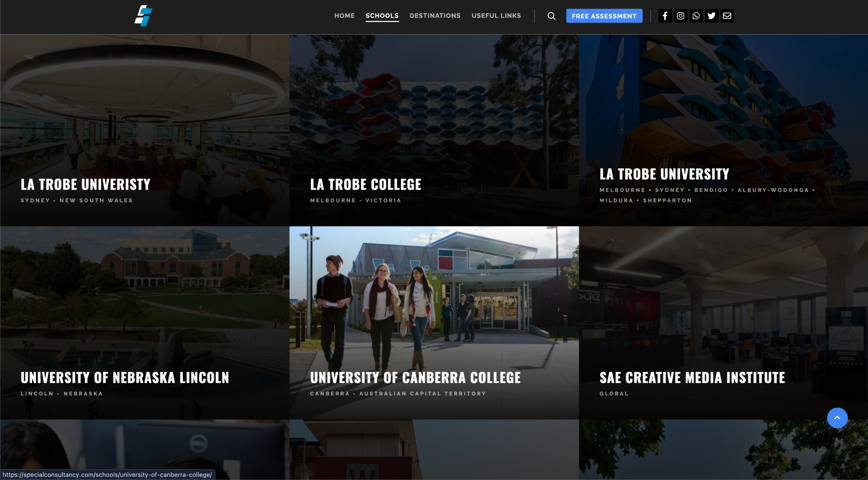Click the tree foliage card thumbnail
This screenshot has width=868, height=480.
(723, 450)
